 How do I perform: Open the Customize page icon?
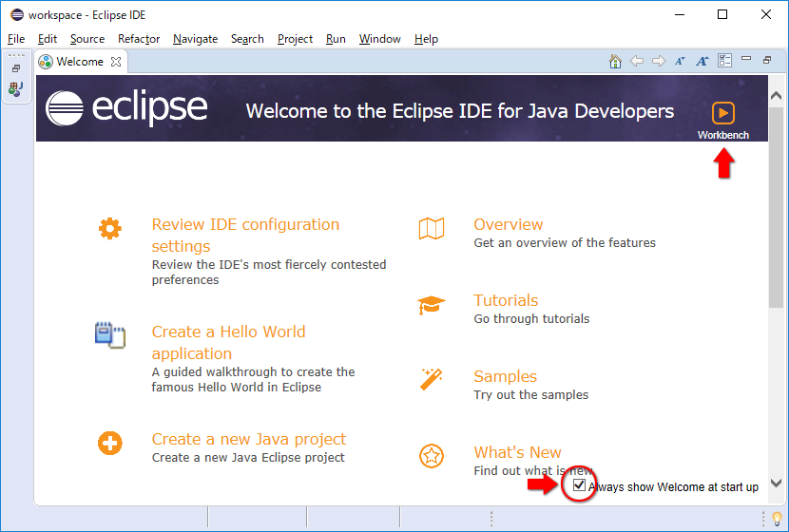click(724, 61)
